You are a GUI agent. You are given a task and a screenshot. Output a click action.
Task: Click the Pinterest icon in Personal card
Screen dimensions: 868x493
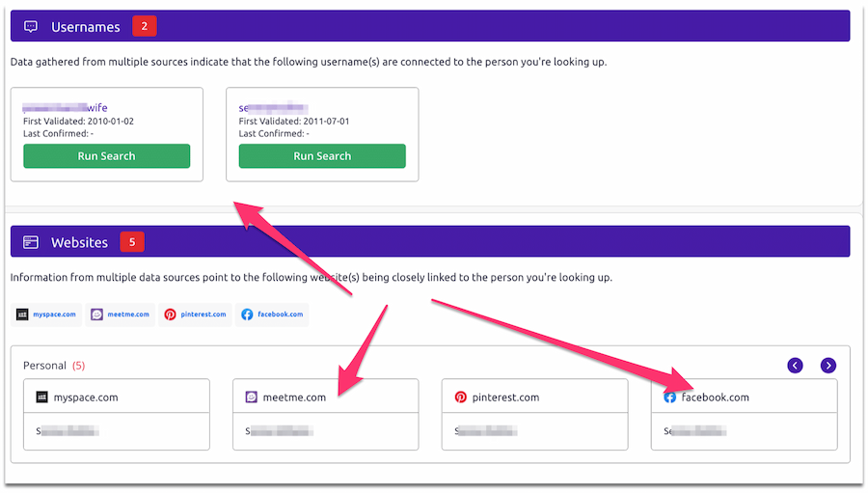click(461, 397)
